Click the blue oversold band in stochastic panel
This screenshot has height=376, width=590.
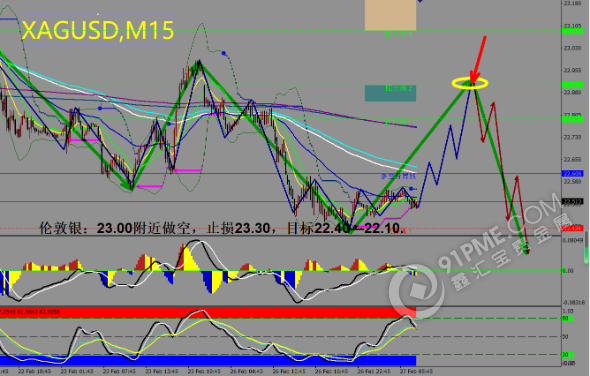tap(208, 360)
